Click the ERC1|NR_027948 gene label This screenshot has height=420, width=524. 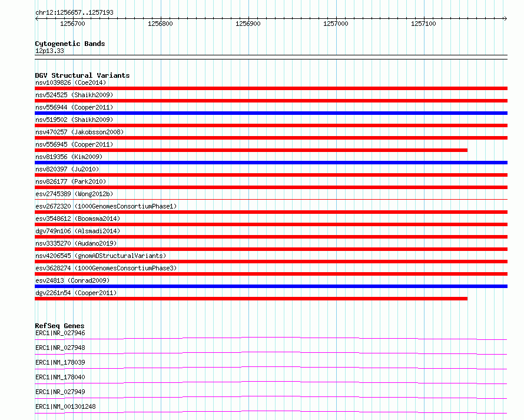[x=60, y=348]
